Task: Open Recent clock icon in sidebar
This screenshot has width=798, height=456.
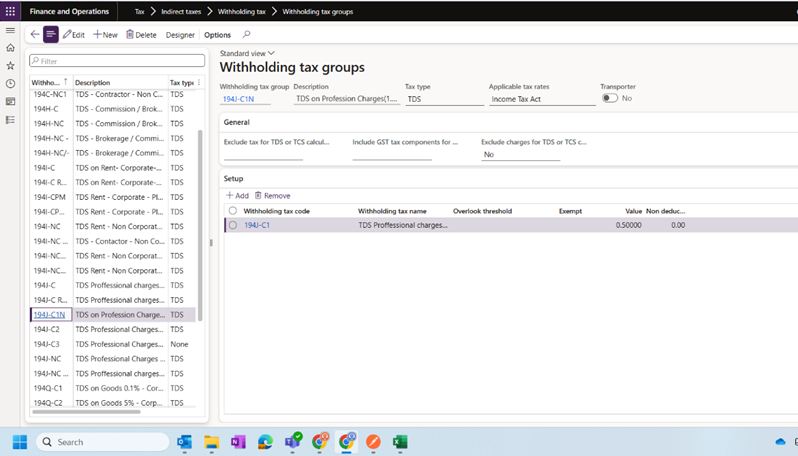Action: tap(11, 83)
